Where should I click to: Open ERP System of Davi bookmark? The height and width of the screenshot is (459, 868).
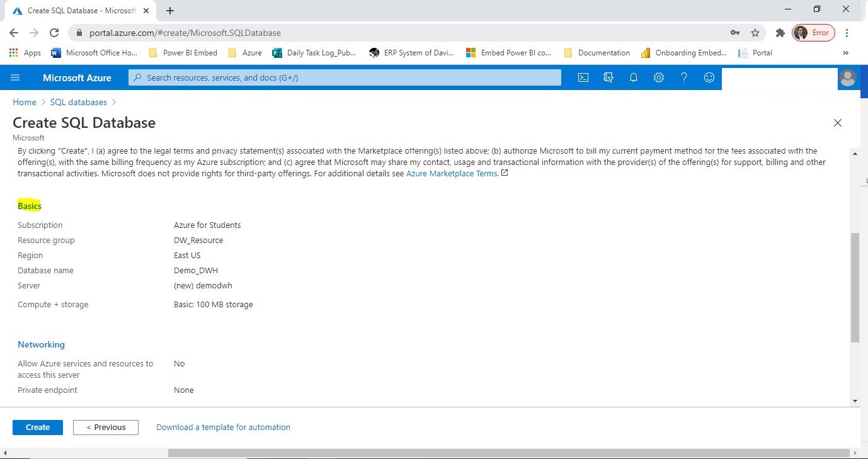coord(411,53)
